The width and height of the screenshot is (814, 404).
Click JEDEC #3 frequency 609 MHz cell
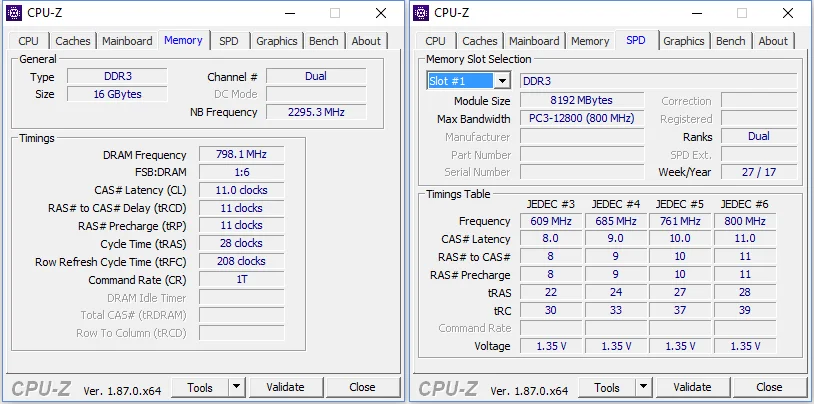tap(551, 221)
